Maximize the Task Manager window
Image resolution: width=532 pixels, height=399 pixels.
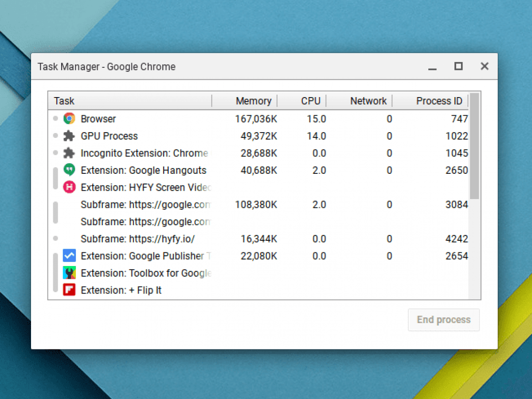tap(458, 66)
